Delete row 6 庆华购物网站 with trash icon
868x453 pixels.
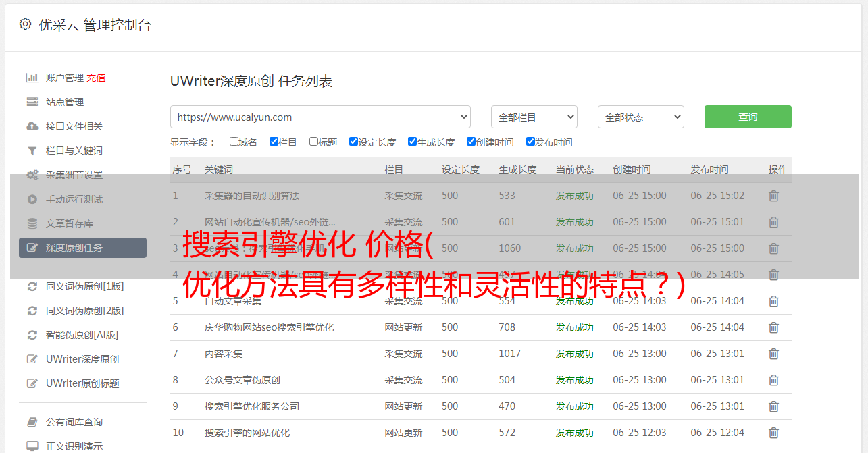point(774,327)
